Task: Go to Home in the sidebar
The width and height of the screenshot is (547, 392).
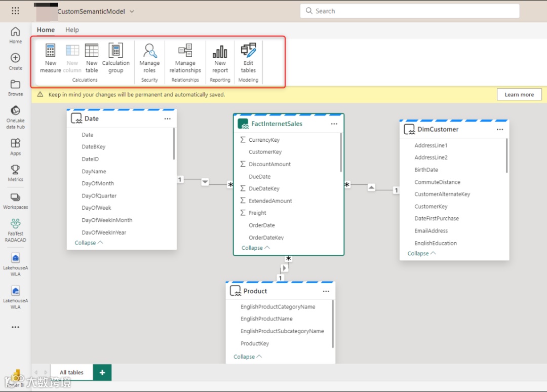Action: pyautogui.click(x=15, y=35)
